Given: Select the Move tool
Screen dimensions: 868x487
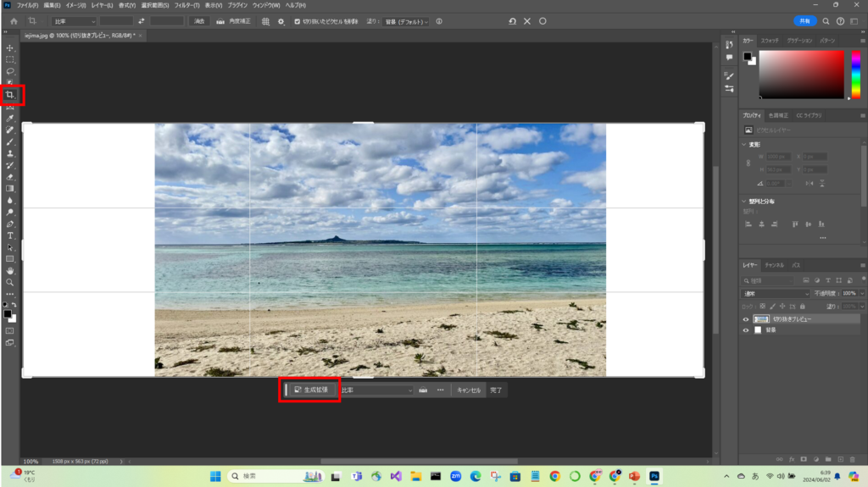Looking at the screenshot, I should coord(10,48).
